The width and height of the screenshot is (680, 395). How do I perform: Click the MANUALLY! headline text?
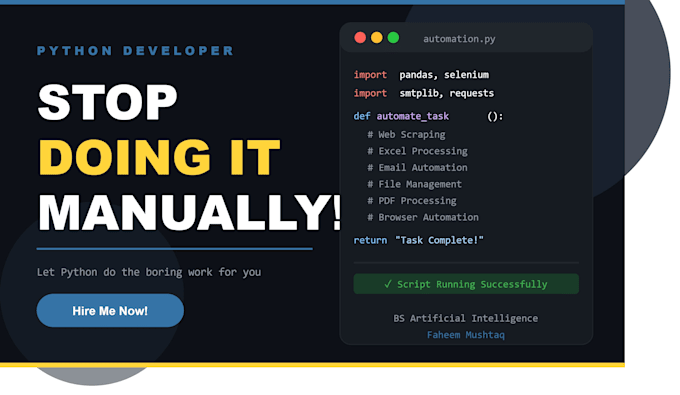coord(190,212)
